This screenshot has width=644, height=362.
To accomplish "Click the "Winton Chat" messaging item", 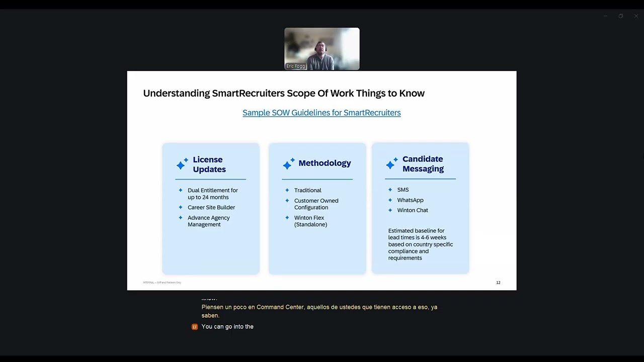I will tap(413, 210).
